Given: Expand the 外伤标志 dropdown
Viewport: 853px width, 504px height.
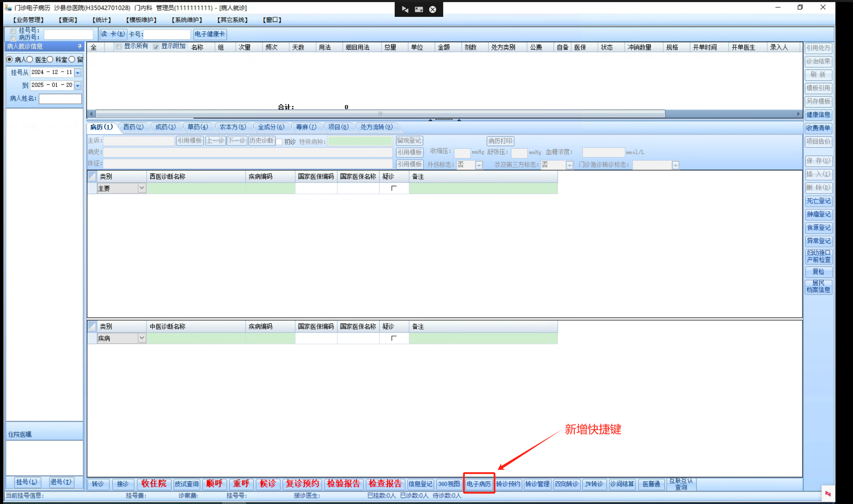Looking at the screenshot, I should pyautogui.click(x=479, y=165).
